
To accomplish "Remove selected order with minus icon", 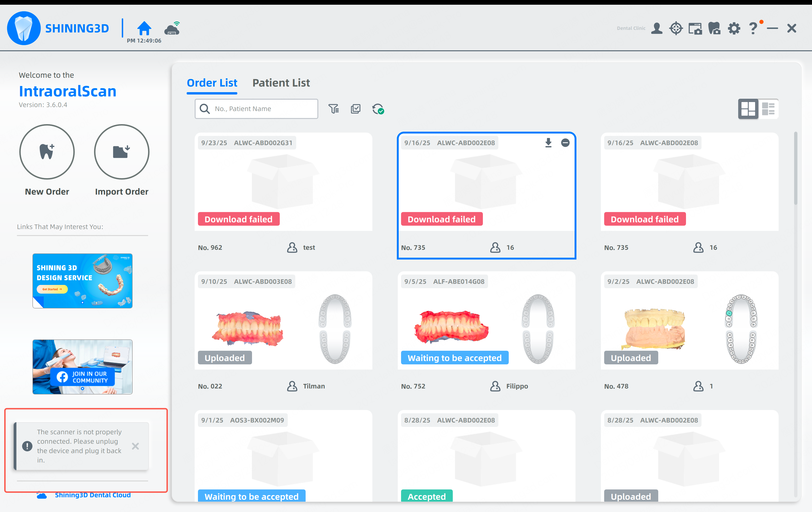I will click(x=565, y=143).
